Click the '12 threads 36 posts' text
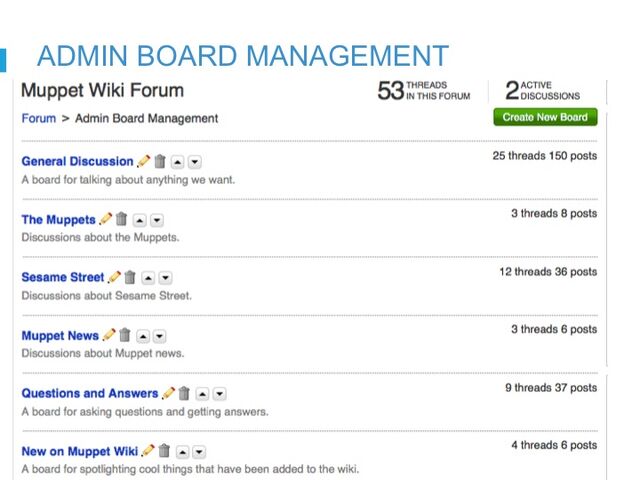Viewport: 640px width, 480px height. [x=548, y=271]
